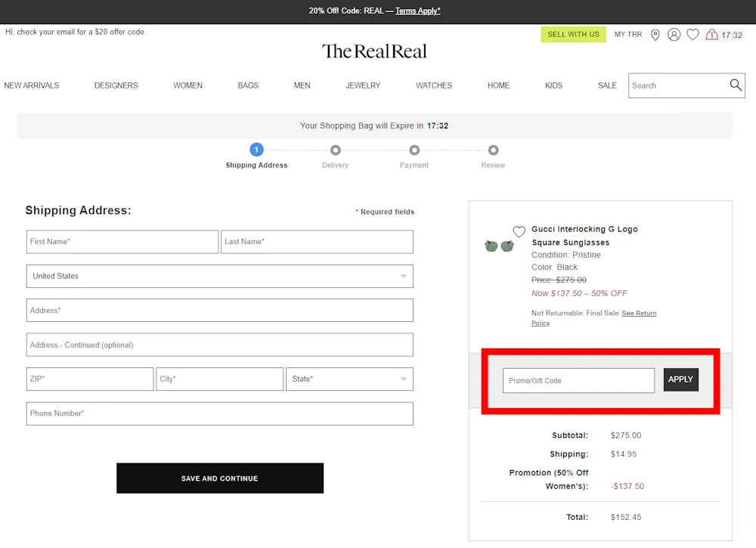The image size is (756, 548).
Task: Open the Bags menu
Action: click(248, 85)
